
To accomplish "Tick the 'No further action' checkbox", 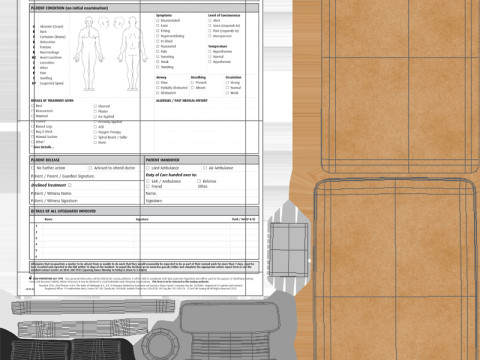I will pos(33,168).
